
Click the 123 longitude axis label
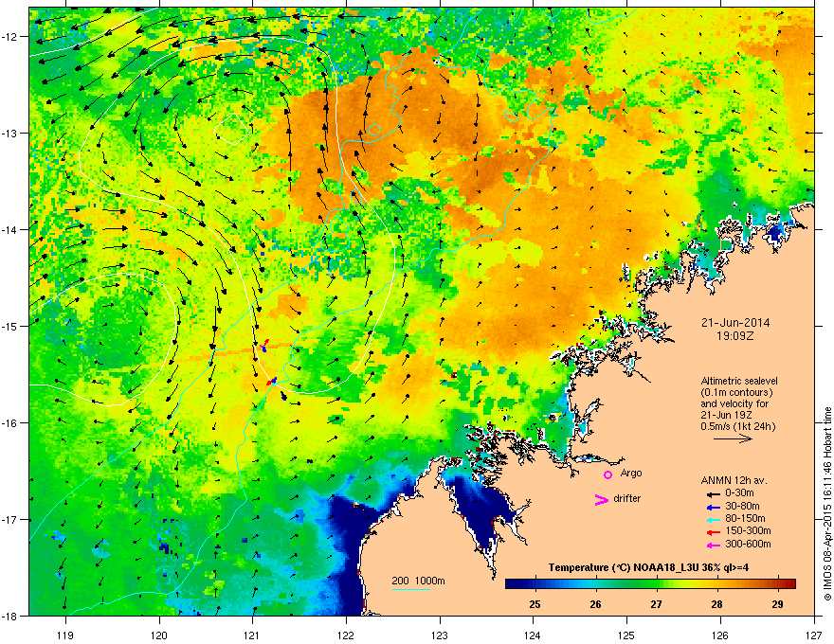point(440,635)
